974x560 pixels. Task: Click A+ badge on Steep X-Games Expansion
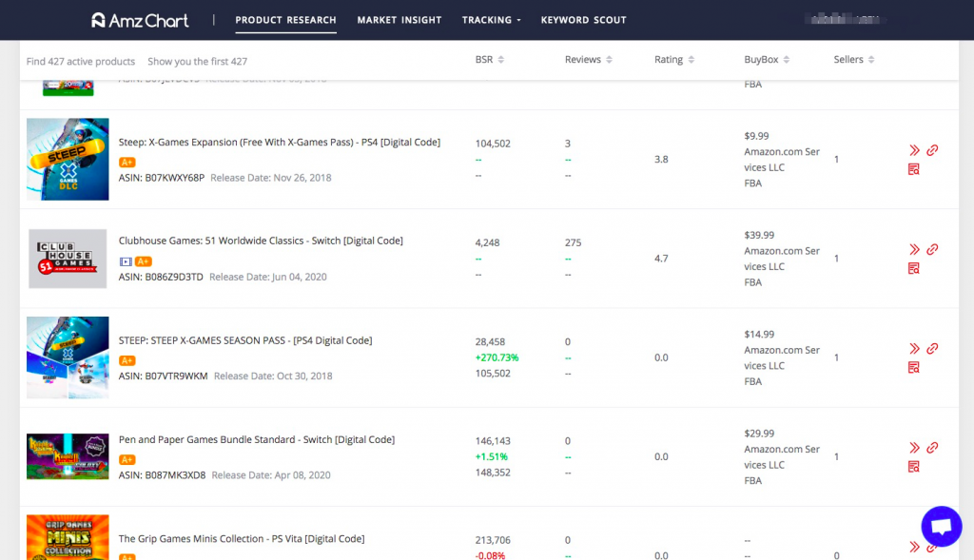coord(127,162)
